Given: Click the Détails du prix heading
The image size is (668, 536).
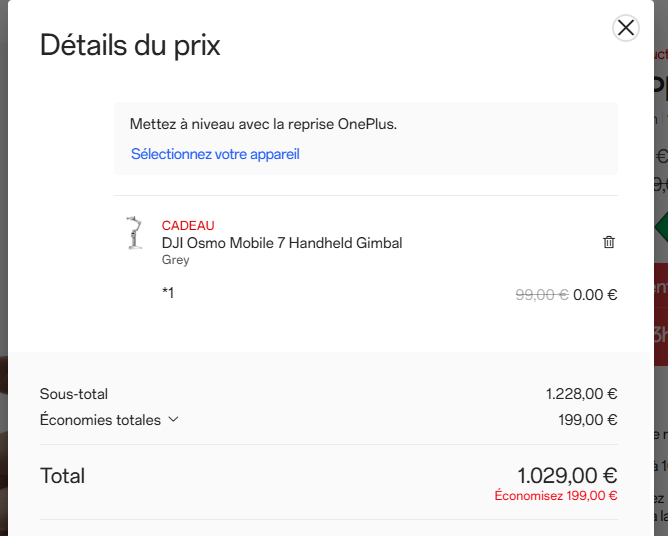Looking at the screenshot, I should coord(130,45).
